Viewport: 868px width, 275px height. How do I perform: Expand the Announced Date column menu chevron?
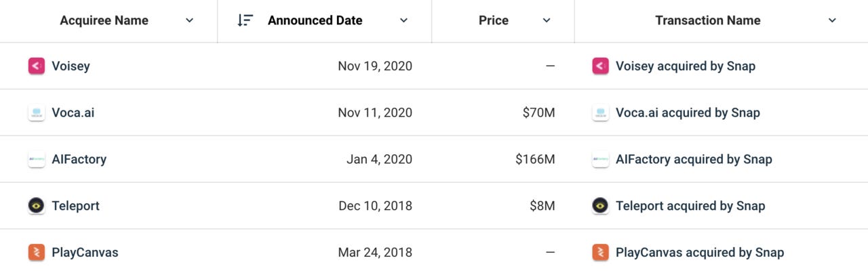tap(403, 20)
